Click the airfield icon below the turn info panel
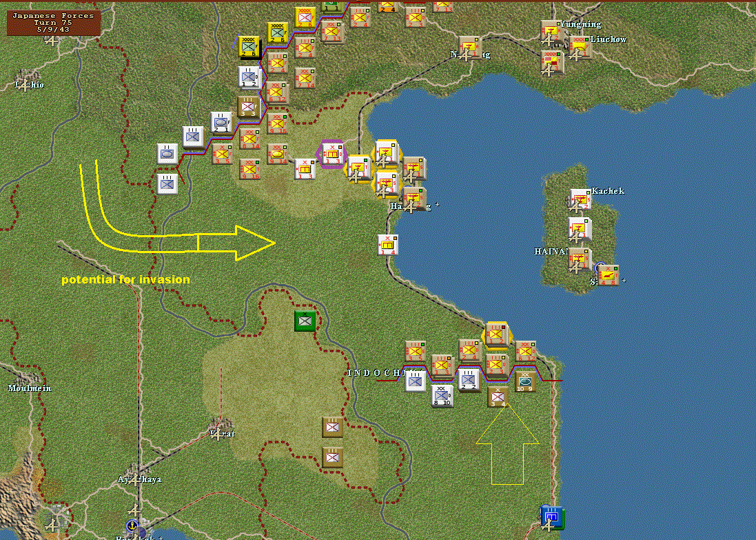 tap(52, 41)
